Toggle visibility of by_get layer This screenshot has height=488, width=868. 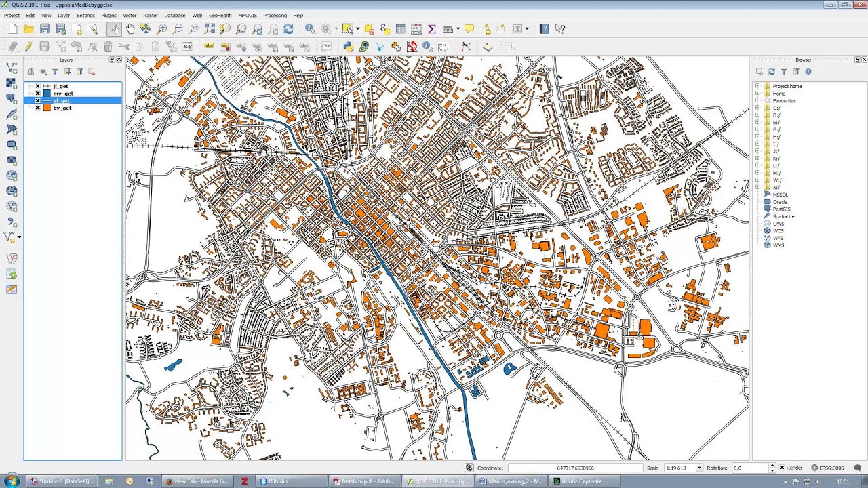(38, 108)
